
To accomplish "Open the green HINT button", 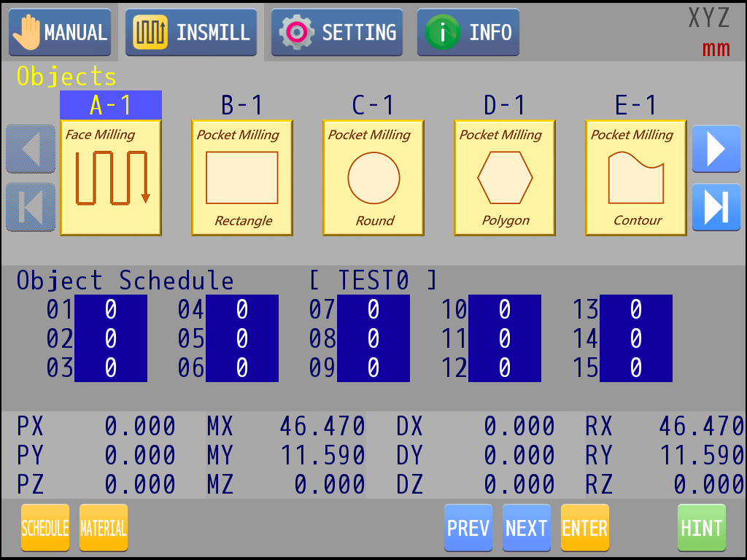I will [702, 528].
